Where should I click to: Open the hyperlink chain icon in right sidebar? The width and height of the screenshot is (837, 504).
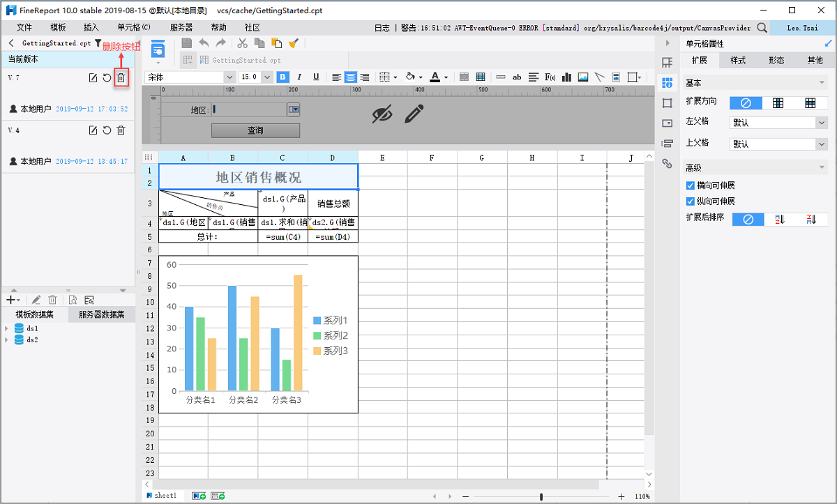point(667,164)
